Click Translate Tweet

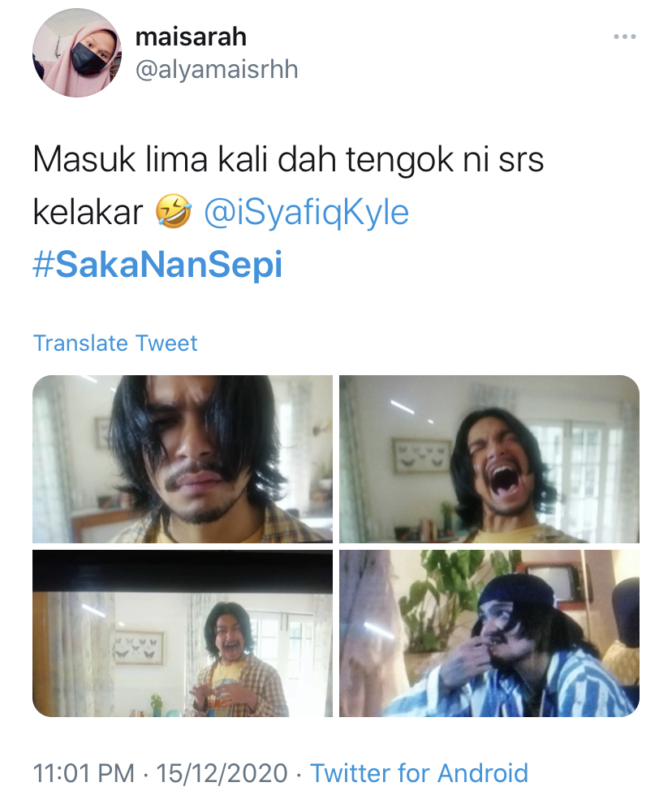115,343
